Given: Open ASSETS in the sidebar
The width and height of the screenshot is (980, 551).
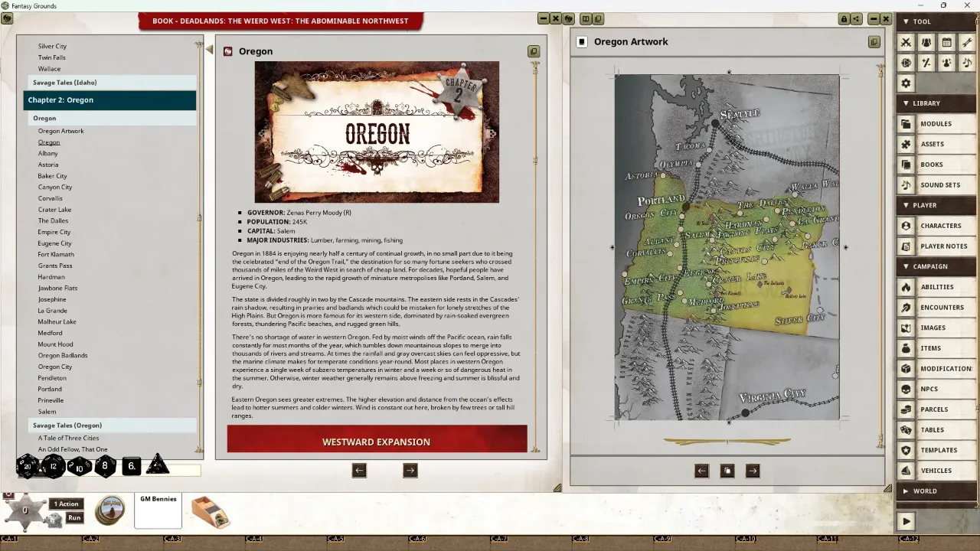Looking at the screenshot, I should 936,144.
